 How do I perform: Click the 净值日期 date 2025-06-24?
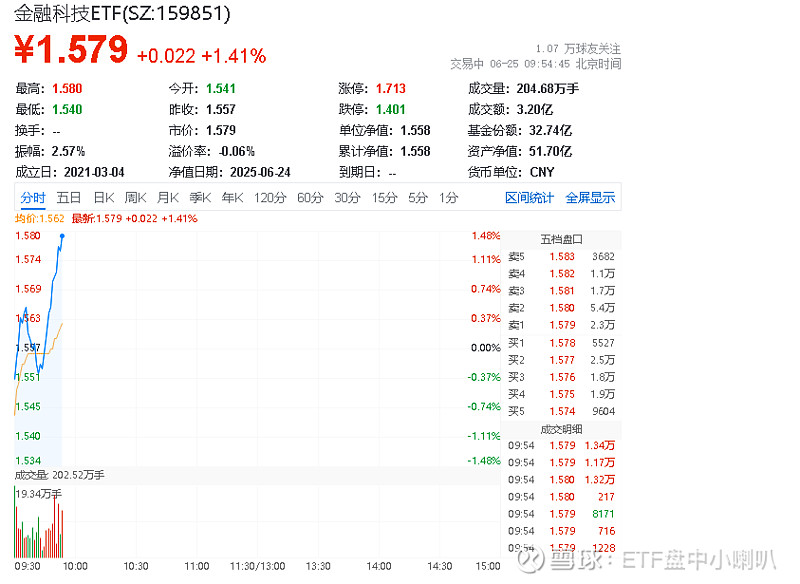coord(260,172)
